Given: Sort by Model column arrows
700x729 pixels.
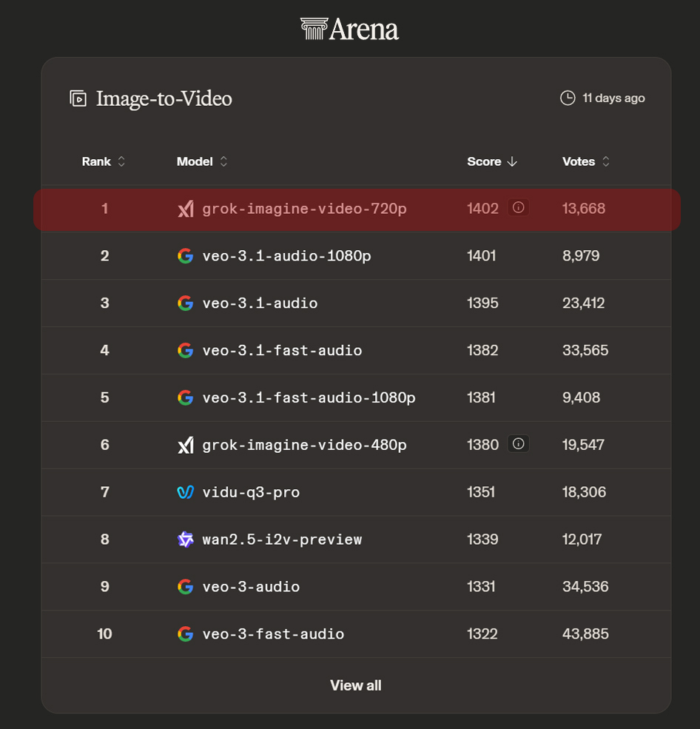Looking at the screenshot, I should (223, 161).
